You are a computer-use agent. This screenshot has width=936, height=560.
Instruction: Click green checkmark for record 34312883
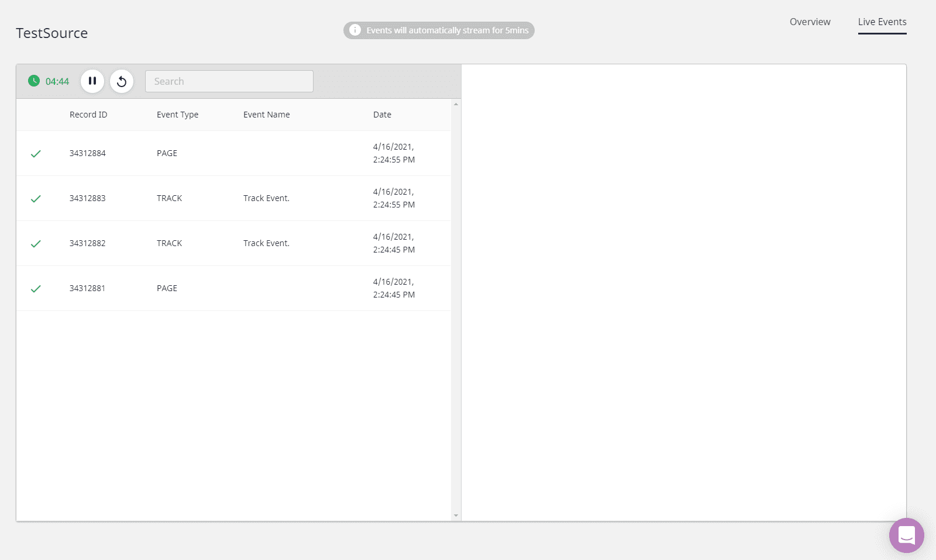[x=36, y=199]
